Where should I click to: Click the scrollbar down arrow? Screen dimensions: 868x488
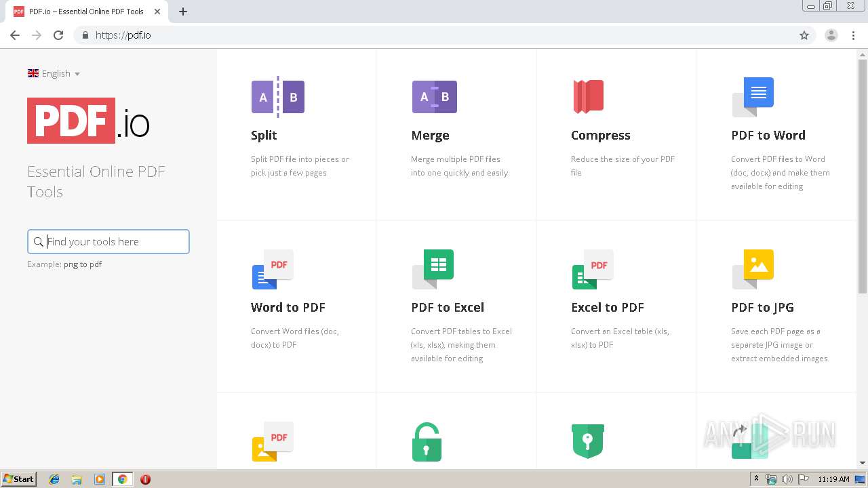[863, 463]
